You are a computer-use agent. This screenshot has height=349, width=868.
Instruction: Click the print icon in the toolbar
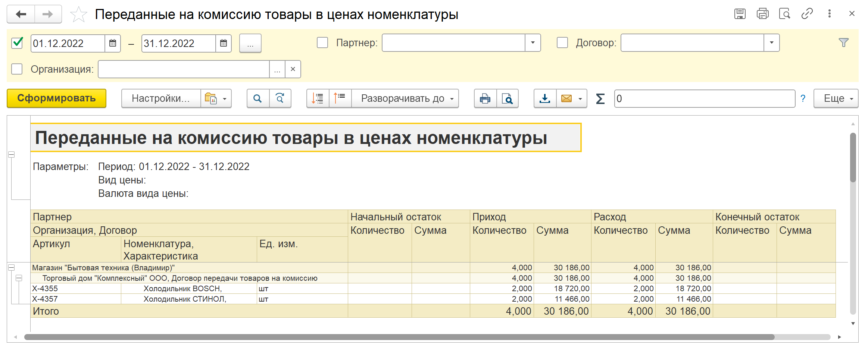point(485,98)
